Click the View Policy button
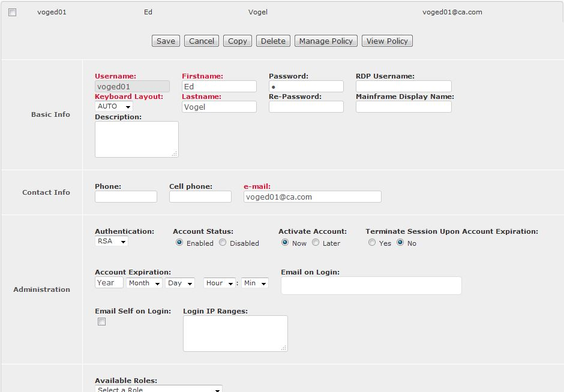 pyautogui.click(x=387, y=41)
